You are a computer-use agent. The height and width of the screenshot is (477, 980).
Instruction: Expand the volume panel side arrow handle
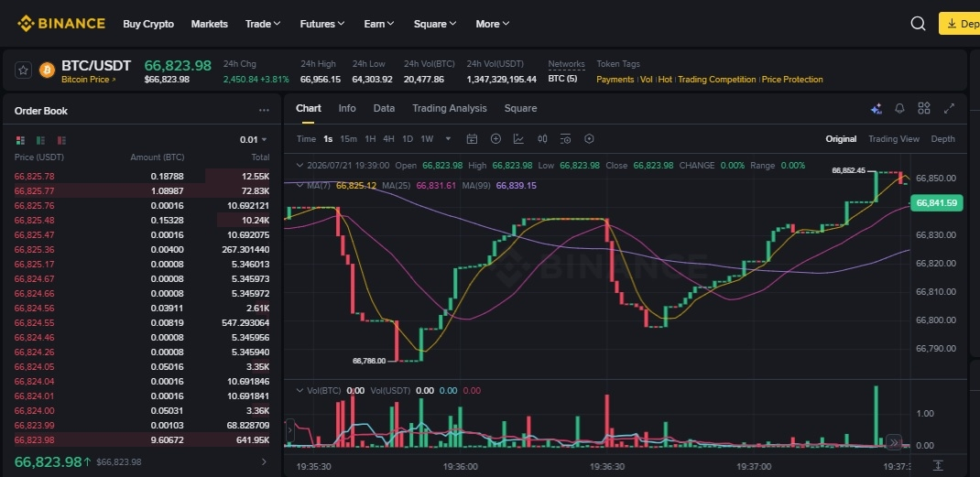(x=289, y=430)
